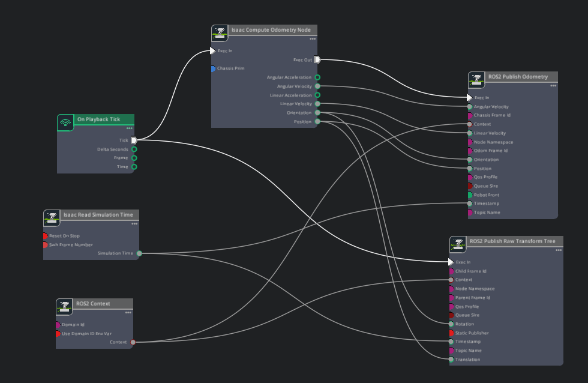
Task: Click Linear Velocity input on ROS2 Publish Odometry
Action: [x=469, y=133]
